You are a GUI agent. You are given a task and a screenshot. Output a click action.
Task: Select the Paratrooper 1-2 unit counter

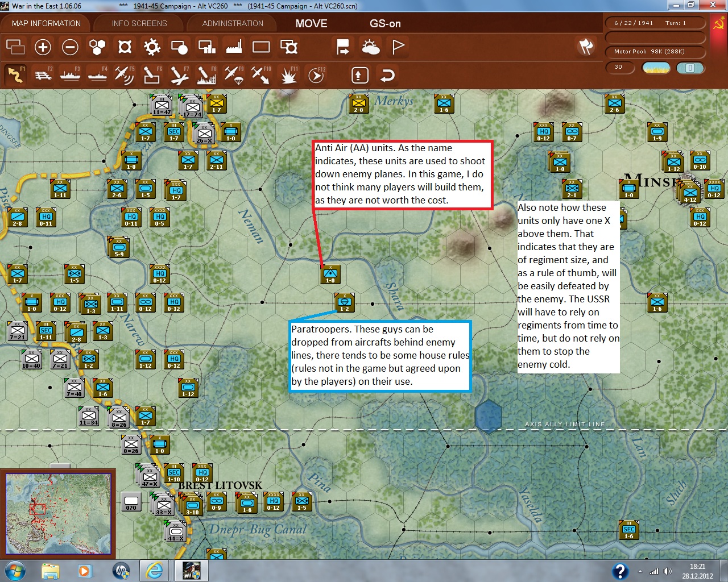[345, 302]
